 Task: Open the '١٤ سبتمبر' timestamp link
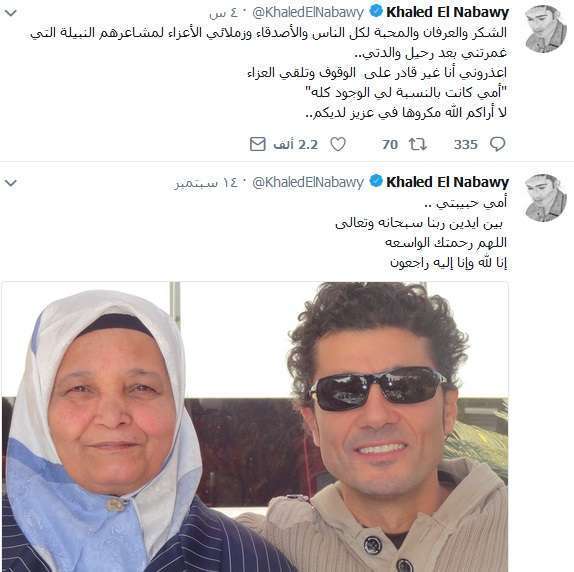tap(206, 183)
